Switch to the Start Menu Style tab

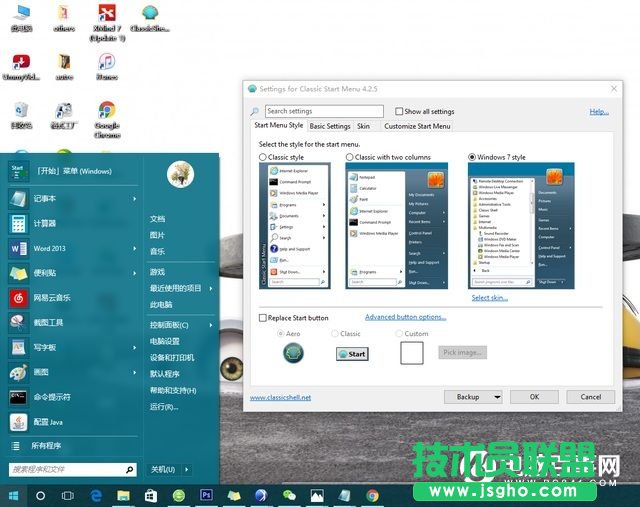pos(278,125)
